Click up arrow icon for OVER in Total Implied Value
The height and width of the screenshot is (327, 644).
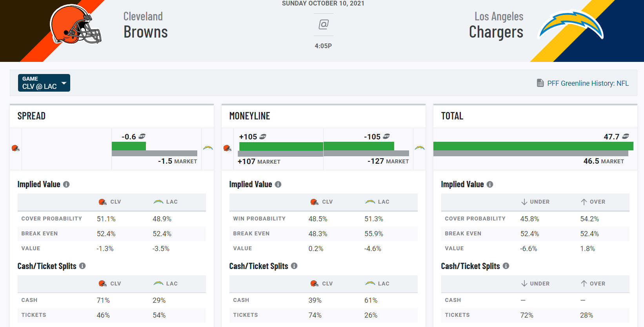tap(584, 202)
